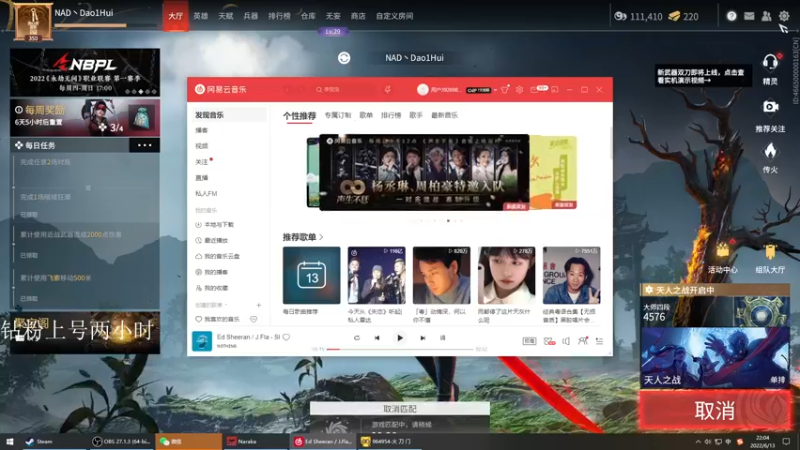Open 组队大厅 icon
Screen dimensions: 800x450
[770, 252]
